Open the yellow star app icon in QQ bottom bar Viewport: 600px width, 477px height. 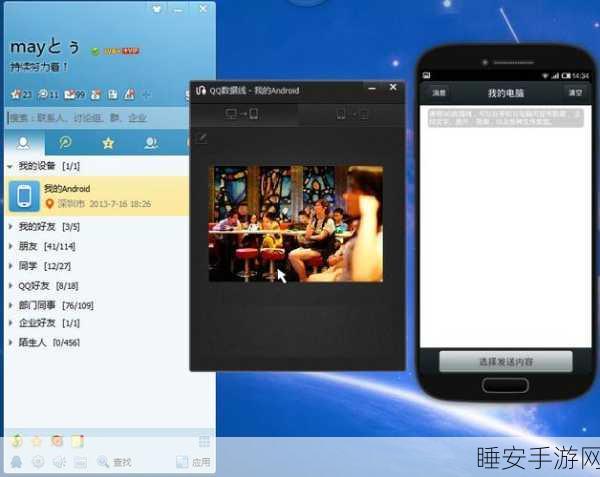click(x=36, y=441)
